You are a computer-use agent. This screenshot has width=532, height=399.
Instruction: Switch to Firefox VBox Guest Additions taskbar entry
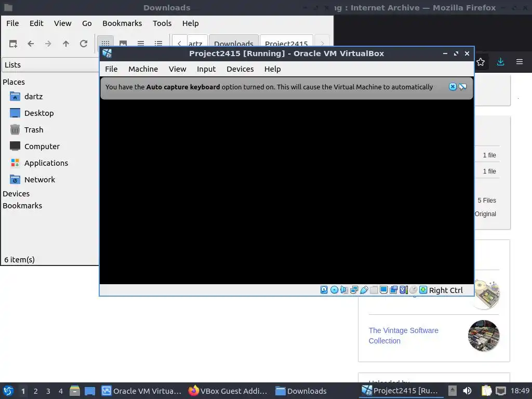[x=228, y=391]
